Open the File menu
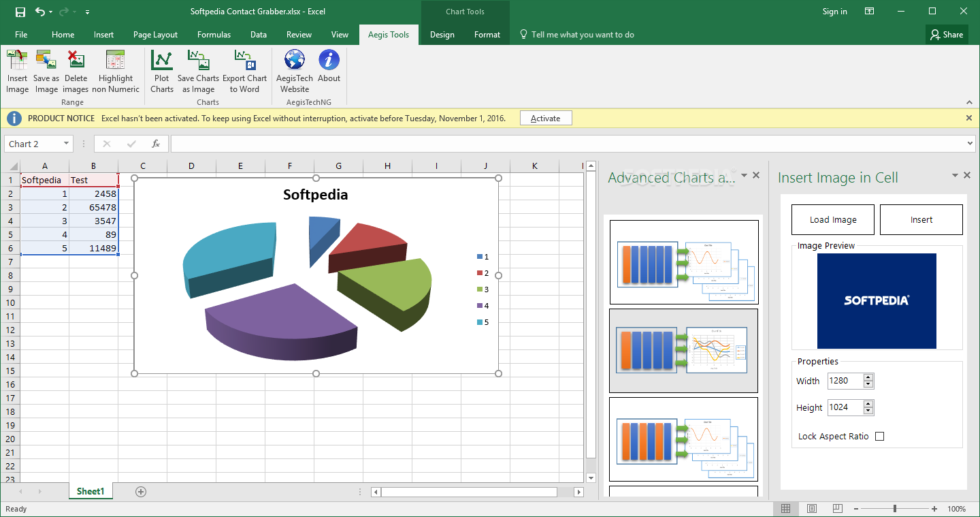The width and height of the screenshot is (980, 517). [21, 35]
